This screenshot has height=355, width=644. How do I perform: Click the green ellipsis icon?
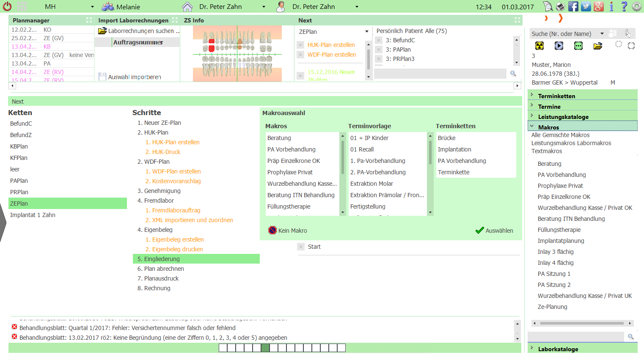pyautogui.click(x=578, y=46)
